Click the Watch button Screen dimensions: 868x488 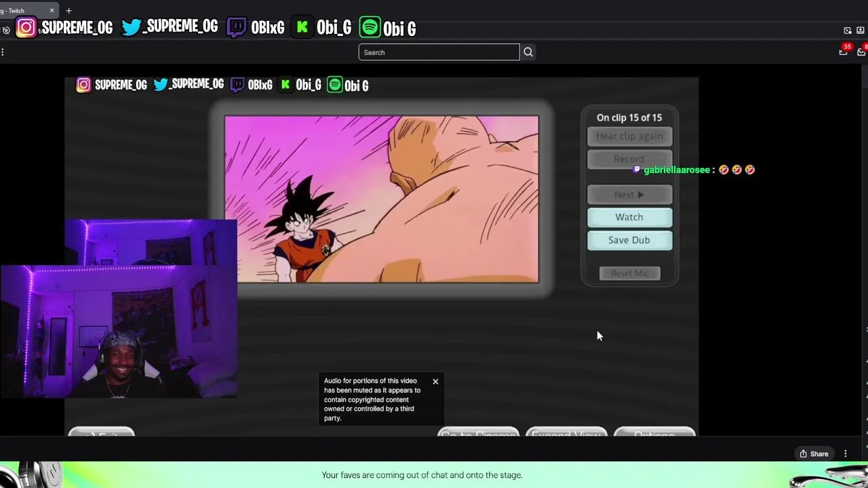(x=629, y=217)
